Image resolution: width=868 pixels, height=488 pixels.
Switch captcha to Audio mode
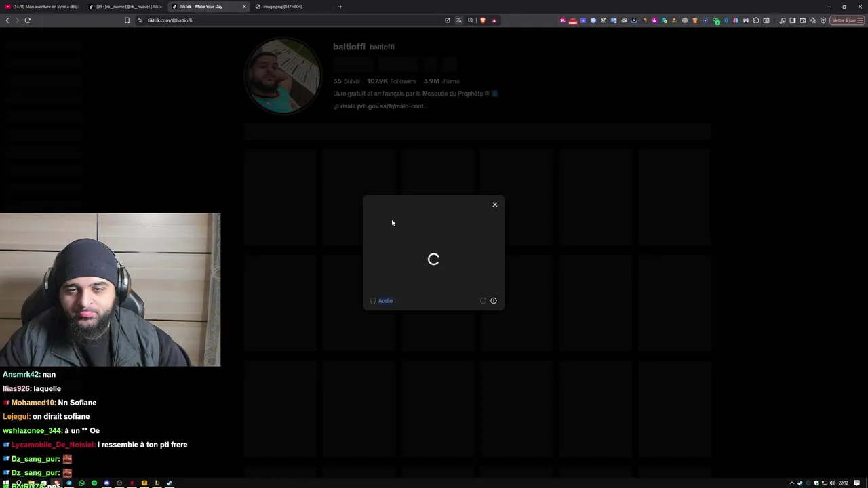382,300
